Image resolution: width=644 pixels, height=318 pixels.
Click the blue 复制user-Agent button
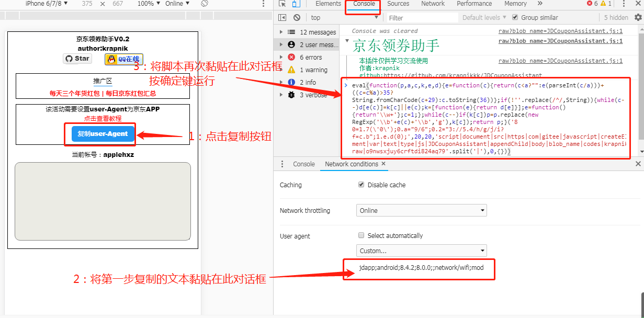pos(103,134)
